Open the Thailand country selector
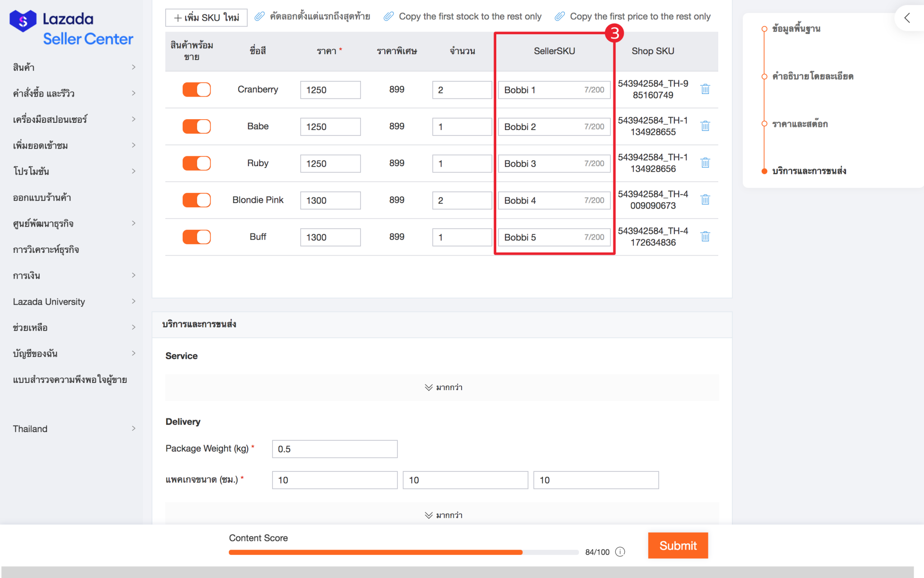 tap(74, 429)
